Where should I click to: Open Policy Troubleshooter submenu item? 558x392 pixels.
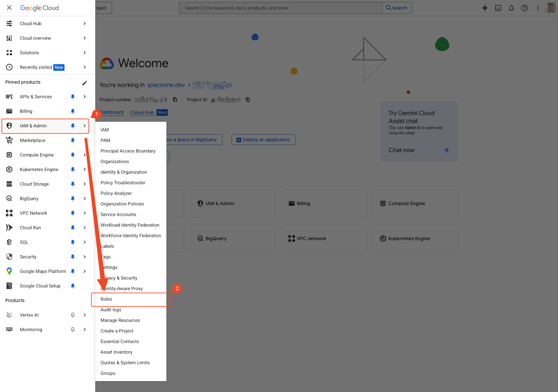pos(131,183)
